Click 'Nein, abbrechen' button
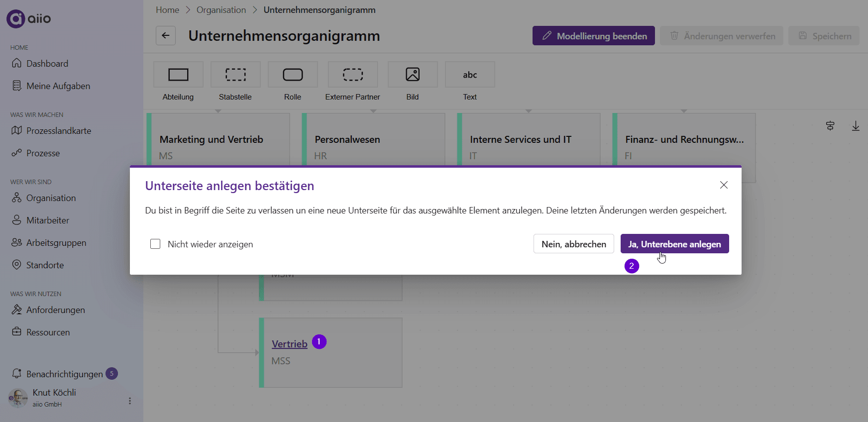868x422 pixels. [x=574, y=244]
